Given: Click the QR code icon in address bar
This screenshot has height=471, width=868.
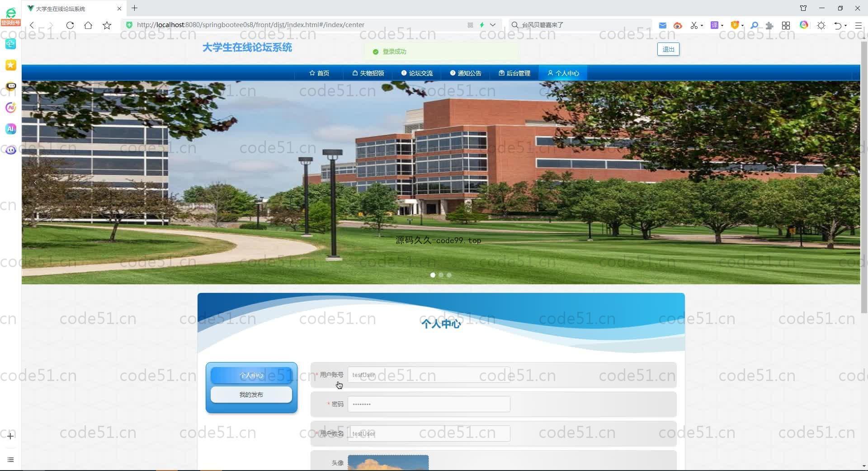Looking at the screenshot, I should coord(470,25).
